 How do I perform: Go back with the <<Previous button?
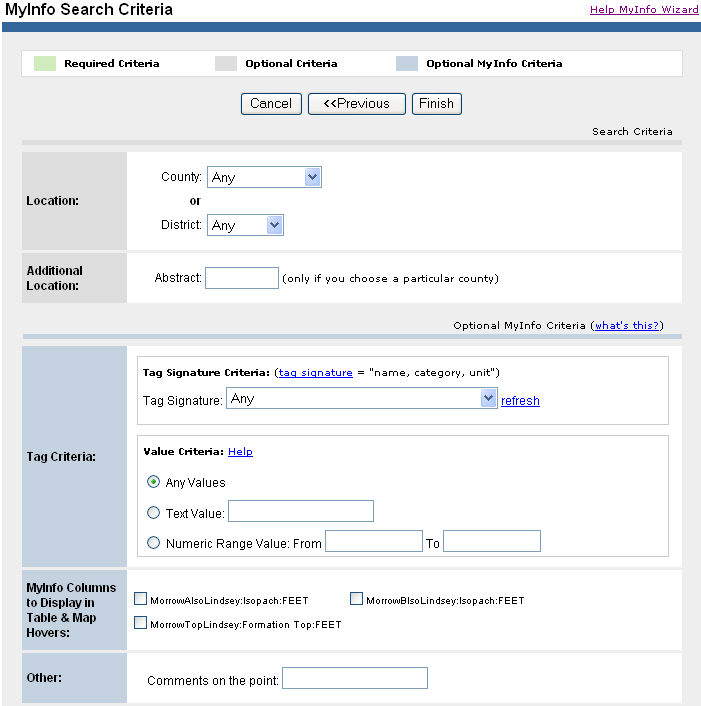click(356, 104)
